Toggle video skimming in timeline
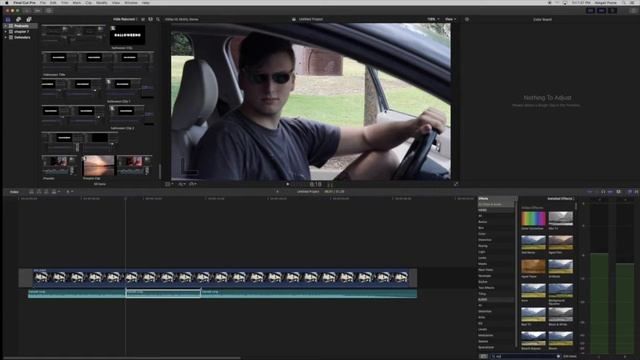The height and width of the screenshot is (360, 640). pos(590,191)
